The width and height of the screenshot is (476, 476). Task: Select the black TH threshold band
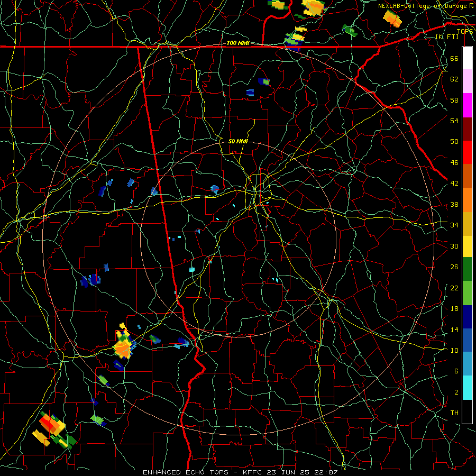click(x=467, y=411)
